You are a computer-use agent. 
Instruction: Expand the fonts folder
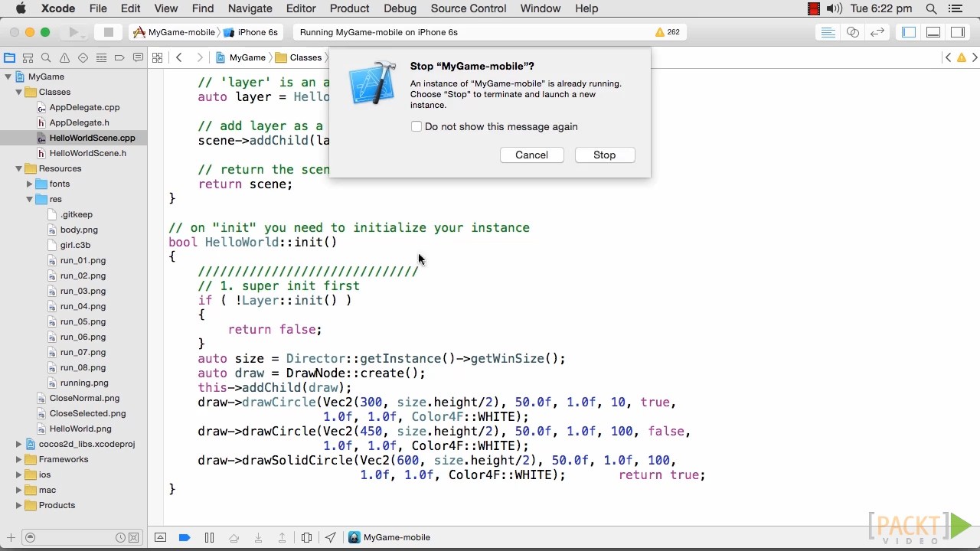[30, 184]
